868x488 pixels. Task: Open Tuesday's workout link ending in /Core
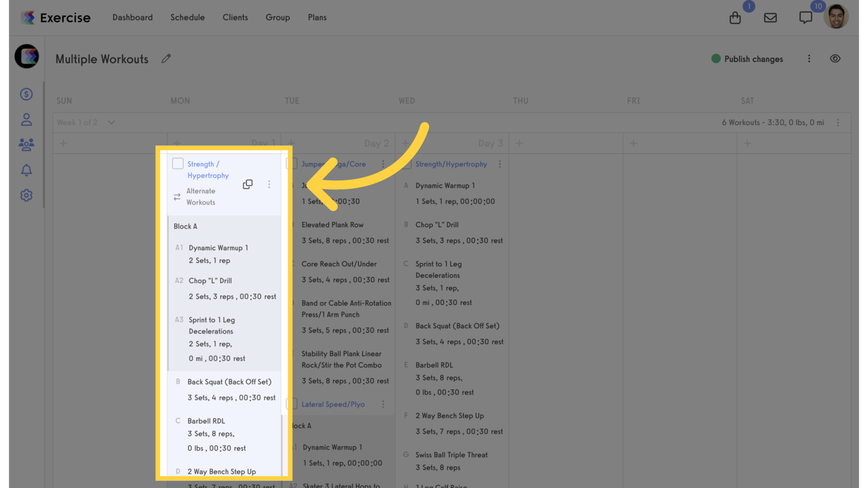point(334,164)
